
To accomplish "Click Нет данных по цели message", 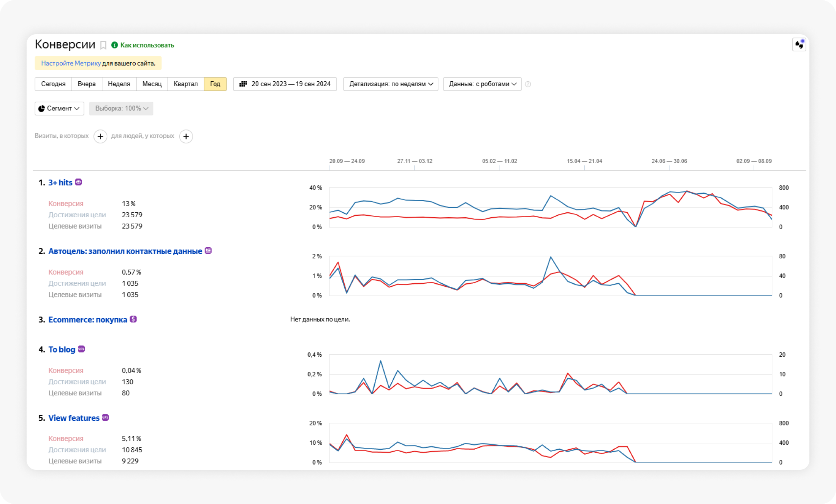I will [x=320, y=319].
